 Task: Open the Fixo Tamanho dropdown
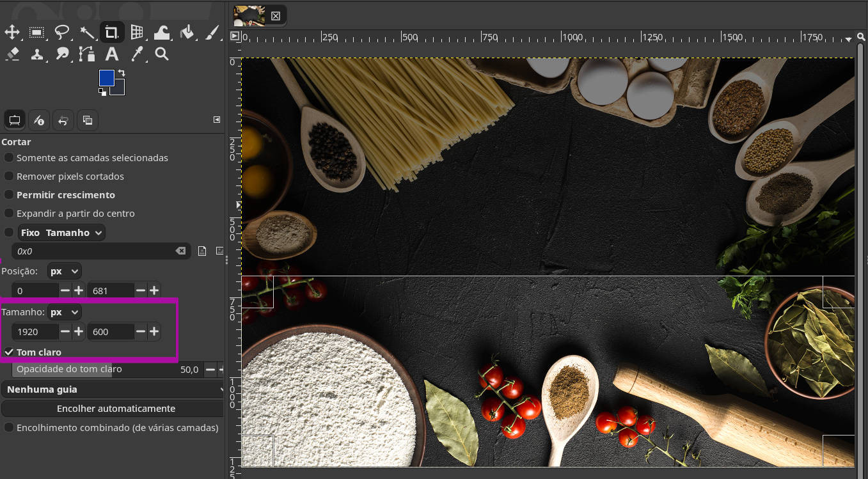[x=61, y=233]
